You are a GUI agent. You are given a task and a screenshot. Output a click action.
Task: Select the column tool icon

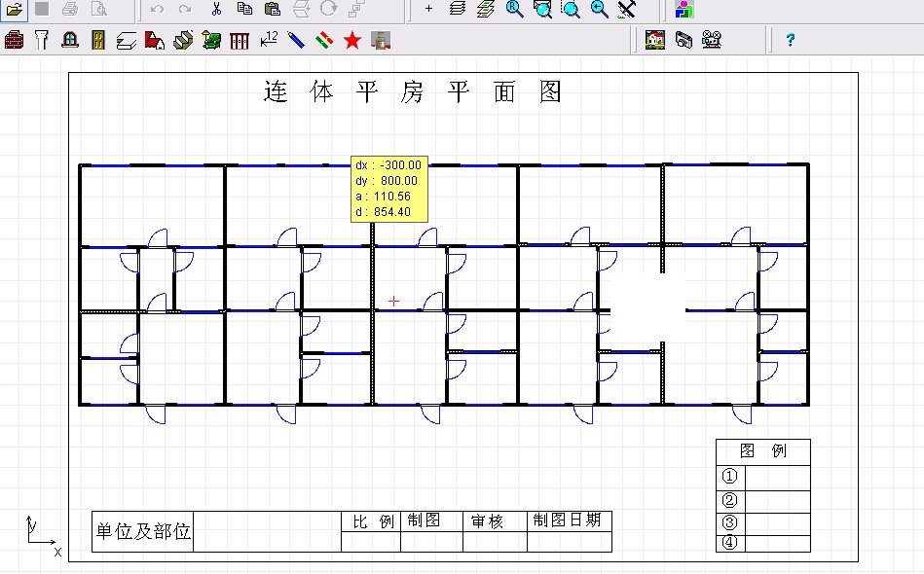click(x=42, y=40)
